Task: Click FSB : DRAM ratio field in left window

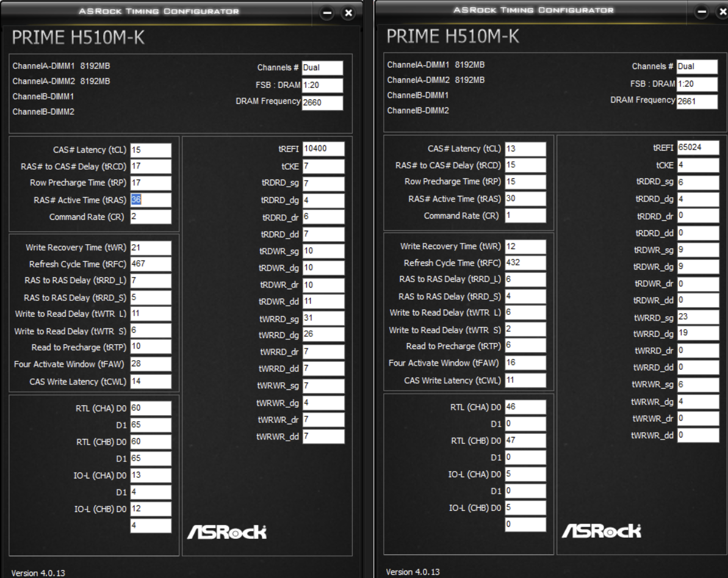Action: 322,85
